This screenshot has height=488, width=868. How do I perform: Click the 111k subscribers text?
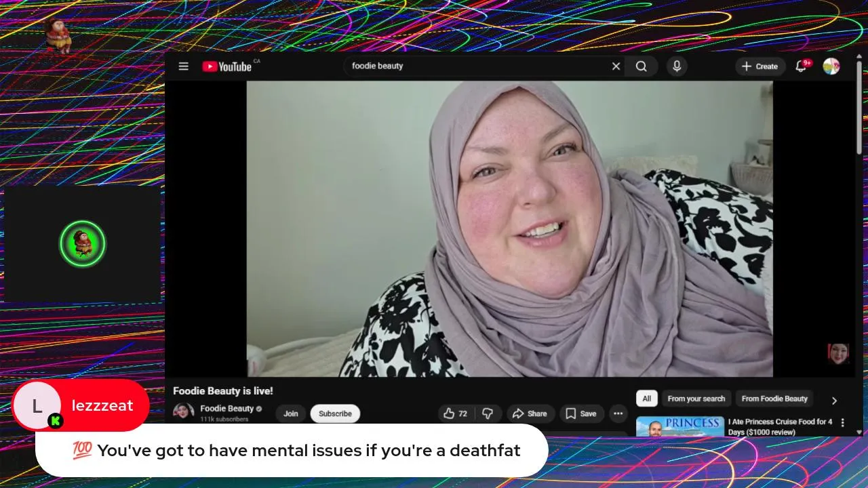[224, 420]
